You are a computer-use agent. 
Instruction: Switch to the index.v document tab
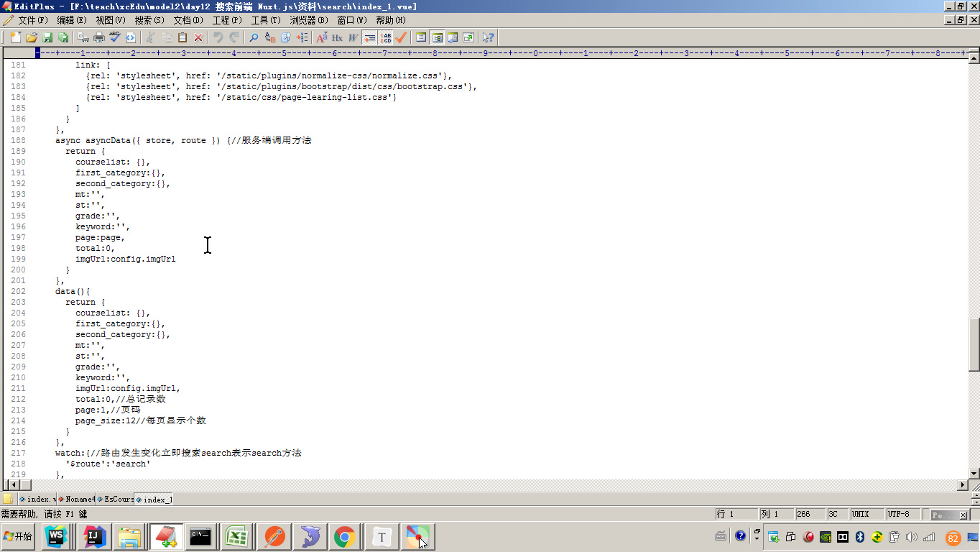pyautogui.click(x=37, y=499)
